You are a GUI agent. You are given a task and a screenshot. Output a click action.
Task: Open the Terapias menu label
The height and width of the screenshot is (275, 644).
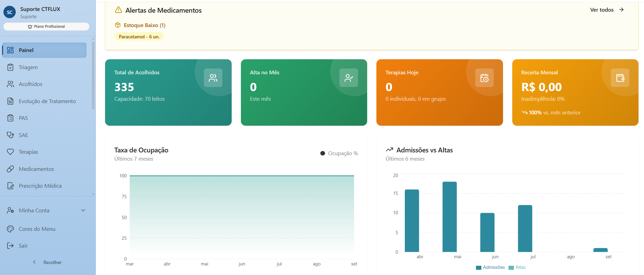click(x=28, y=152)
